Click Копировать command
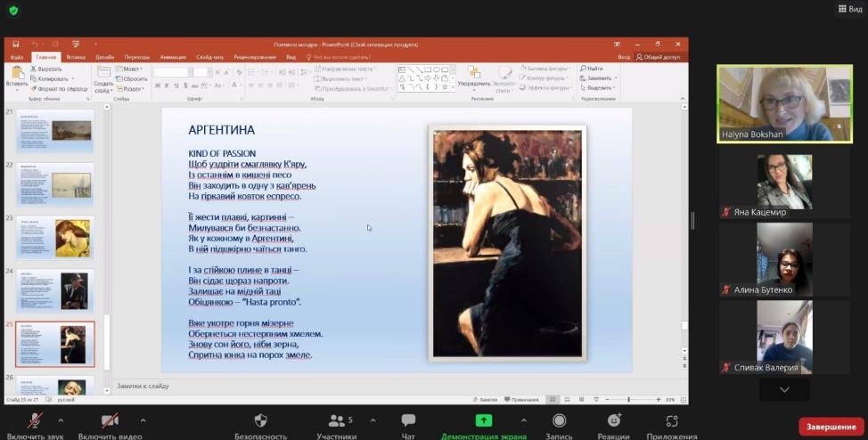 (x=51, y=78)
